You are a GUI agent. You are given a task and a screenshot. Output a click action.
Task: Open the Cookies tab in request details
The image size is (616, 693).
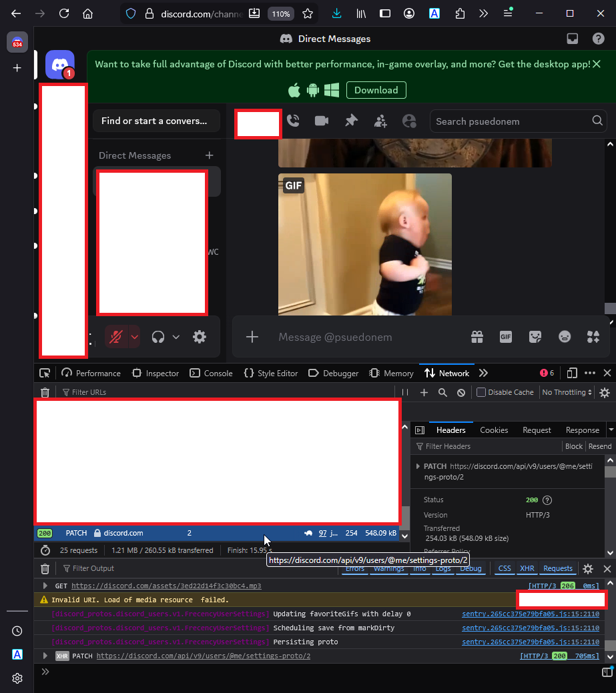494,430
